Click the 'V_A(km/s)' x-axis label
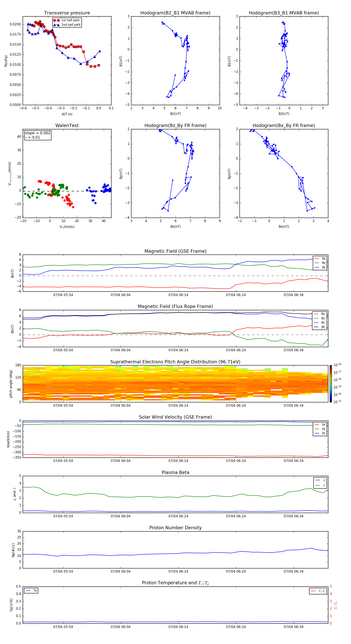Image resolution: width=351 pixels, height=644 pixels. 67,227
